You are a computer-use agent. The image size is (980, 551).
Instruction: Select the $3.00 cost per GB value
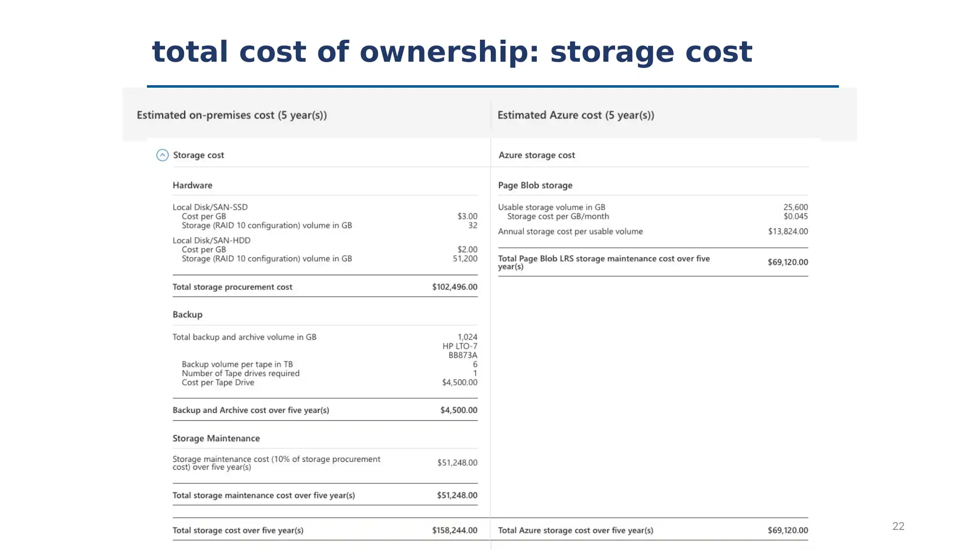point(467,216)
